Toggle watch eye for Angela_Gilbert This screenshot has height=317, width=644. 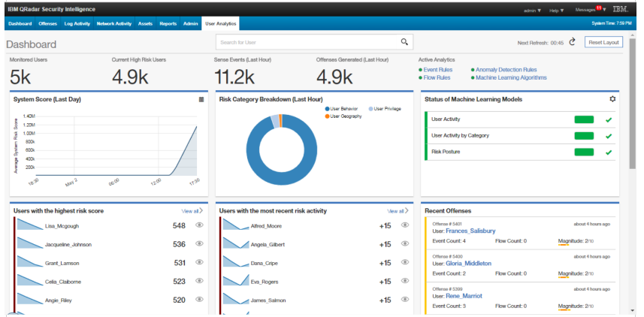coord(405,243)
